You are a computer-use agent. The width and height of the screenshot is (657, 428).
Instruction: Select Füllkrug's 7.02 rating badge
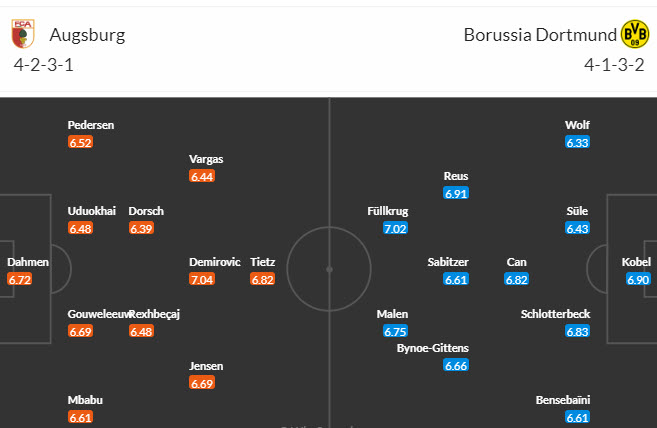pyautogui.click(x=395, y=229)
